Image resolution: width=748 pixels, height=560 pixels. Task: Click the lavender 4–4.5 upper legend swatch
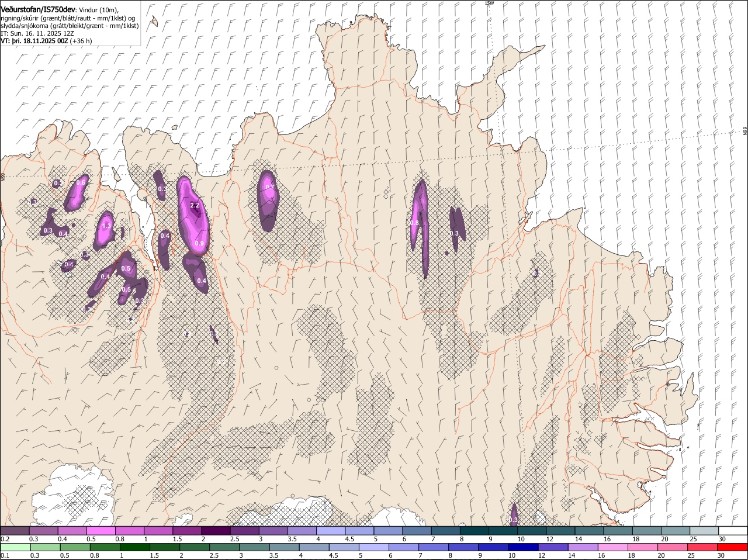(331, 531)
